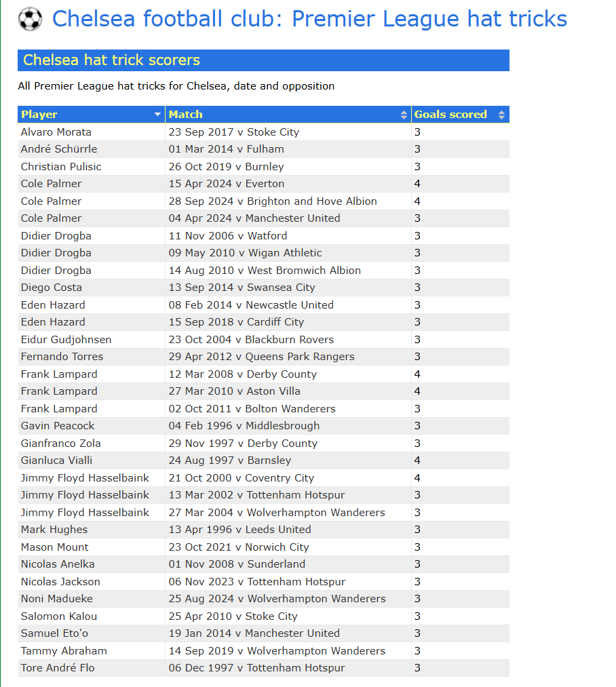Click 27 Mar 2004 v Wolverhampton Wanderers cell

tap(288, 513)
